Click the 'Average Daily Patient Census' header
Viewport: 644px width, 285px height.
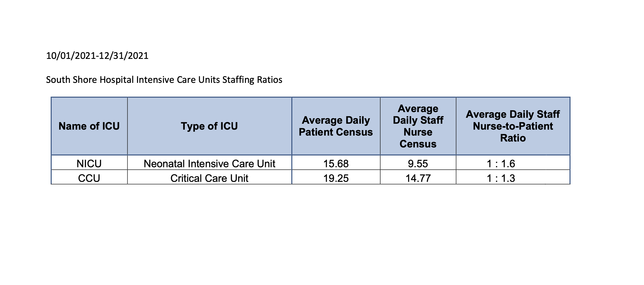coord(336,126)
